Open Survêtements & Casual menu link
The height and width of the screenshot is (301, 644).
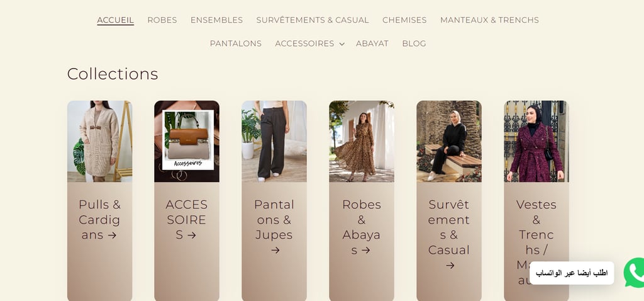tap(313, 20)
